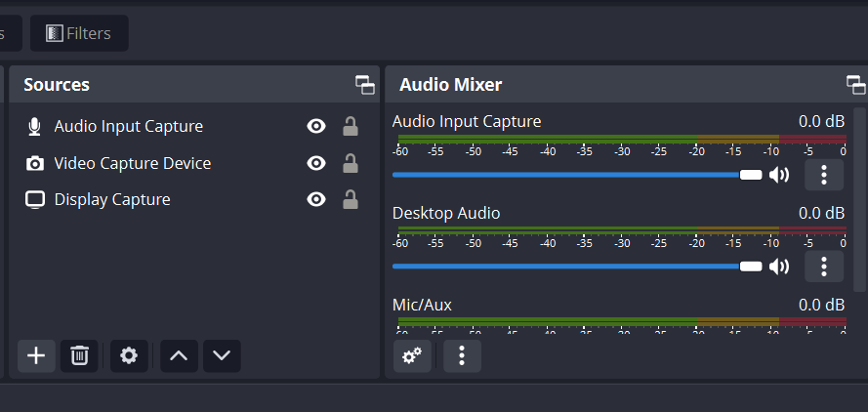The height and width of the screenshot is (412, 868).
Task: Open Desktop Audio three-dot menu
Action: tap(824, 266)
